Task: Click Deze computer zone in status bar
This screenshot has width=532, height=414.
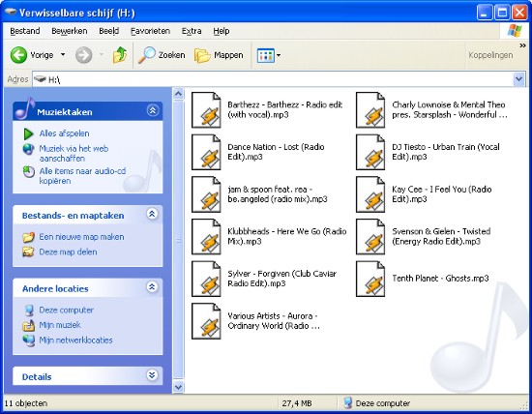Action: 376,403
